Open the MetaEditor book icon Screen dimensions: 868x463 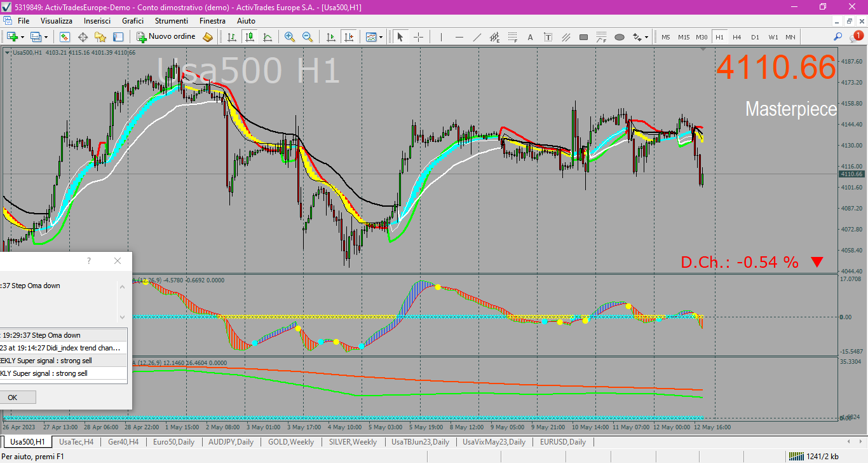[208, 37]
